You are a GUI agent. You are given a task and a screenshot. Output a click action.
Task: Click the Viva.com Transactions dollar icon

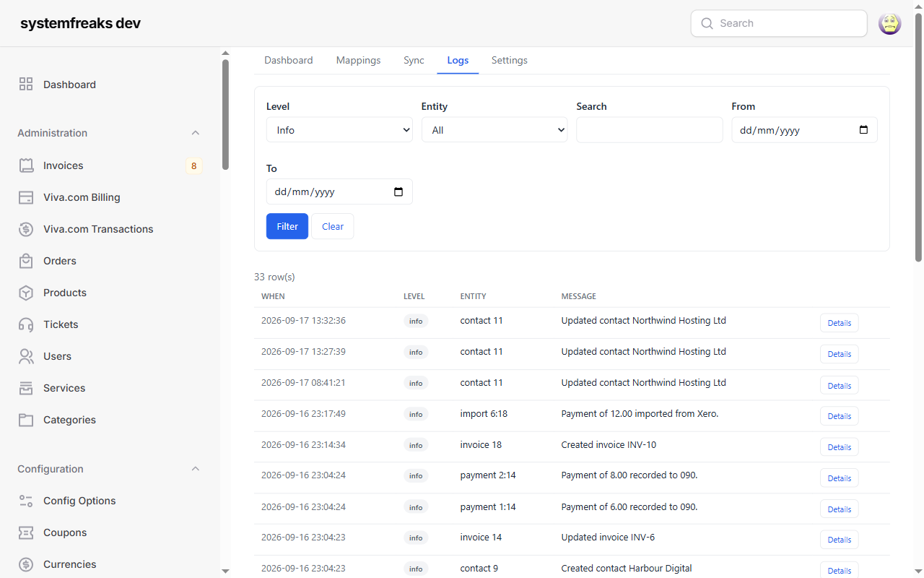26,229
